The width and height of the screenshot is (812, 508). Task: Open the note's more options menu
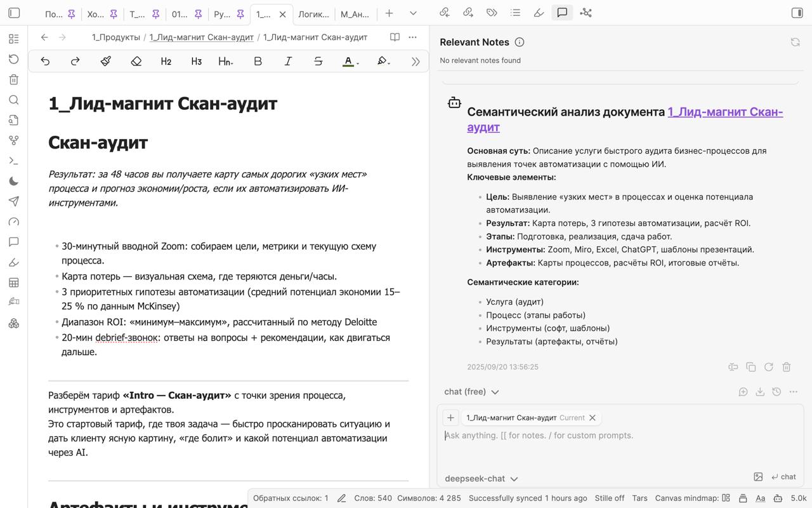click(413, 37)
